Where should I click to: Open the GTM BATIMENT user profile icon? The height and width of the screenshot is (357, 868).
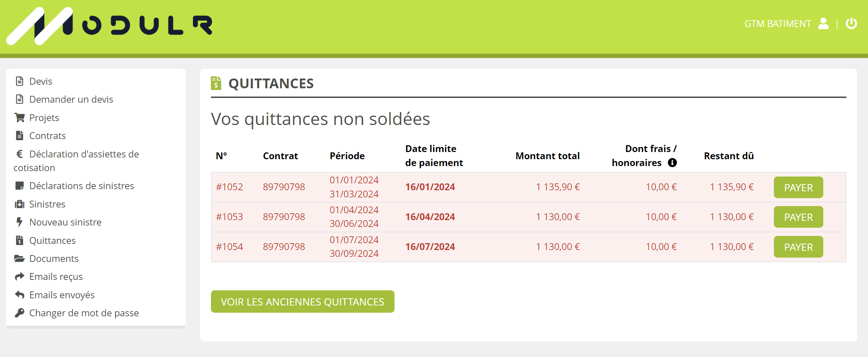point(823,24)
